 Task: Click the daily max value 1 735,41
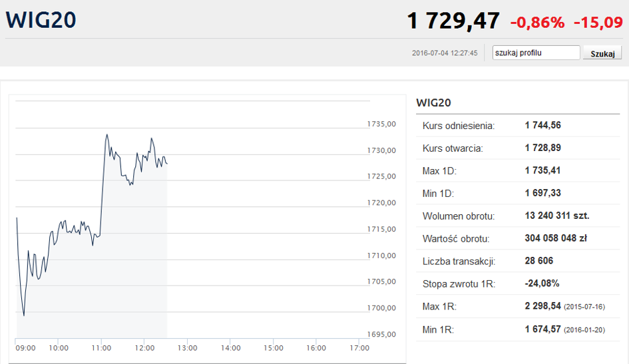pyautogui.click(x=542, y=170)
